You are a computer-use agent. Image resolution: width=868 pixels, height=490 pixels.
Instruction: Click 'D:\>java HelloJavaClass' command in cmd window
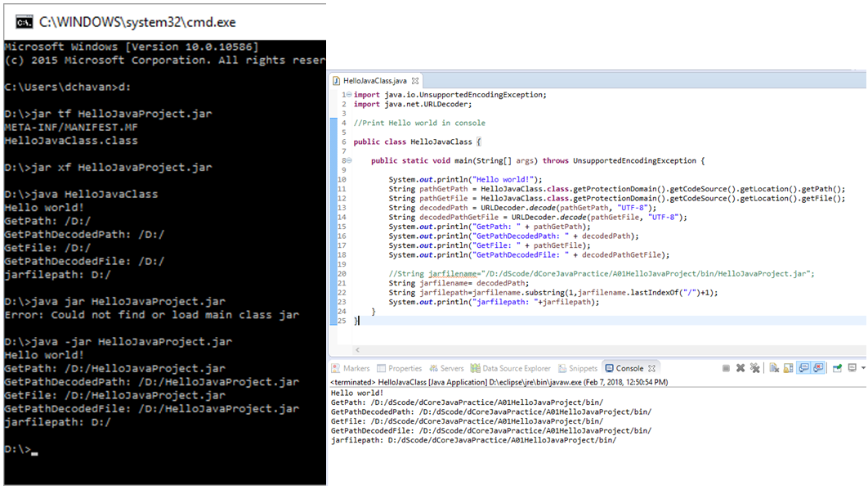81,195
